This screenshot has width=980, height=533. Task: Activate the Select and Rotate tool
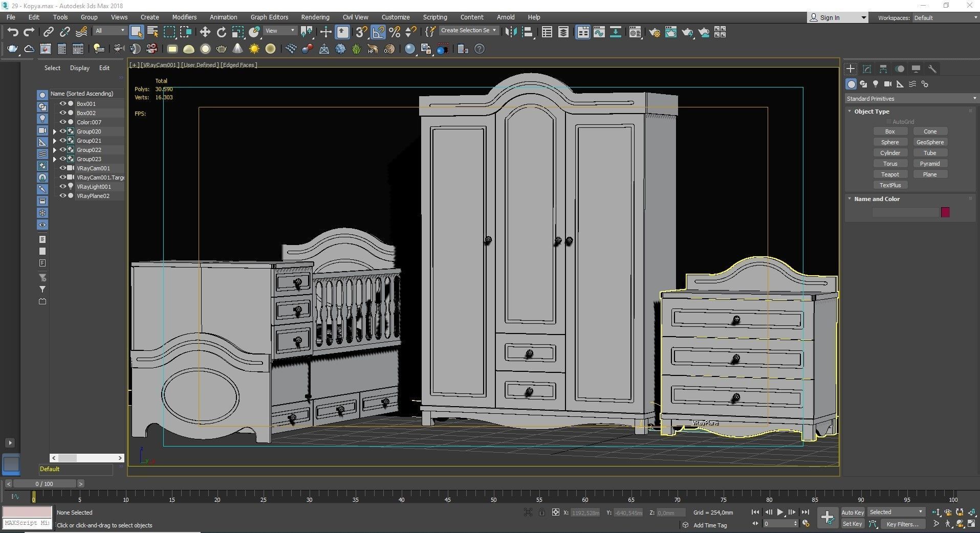coord(222,32)
